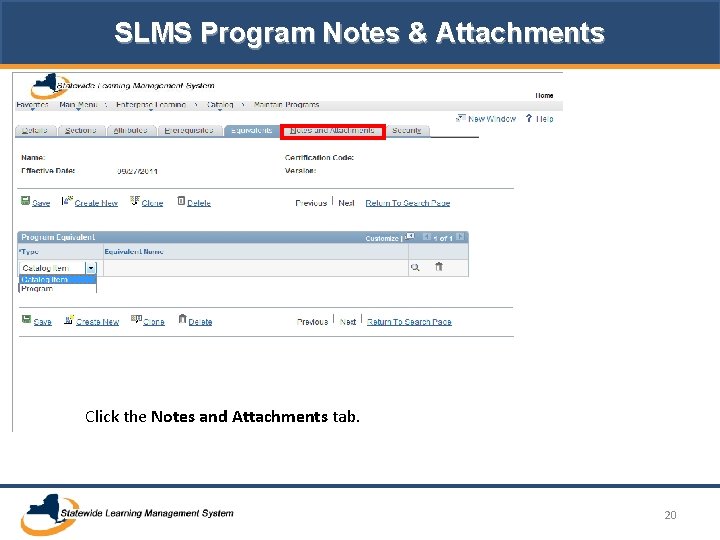Click the upper Create New link

[x=96, y=203]
